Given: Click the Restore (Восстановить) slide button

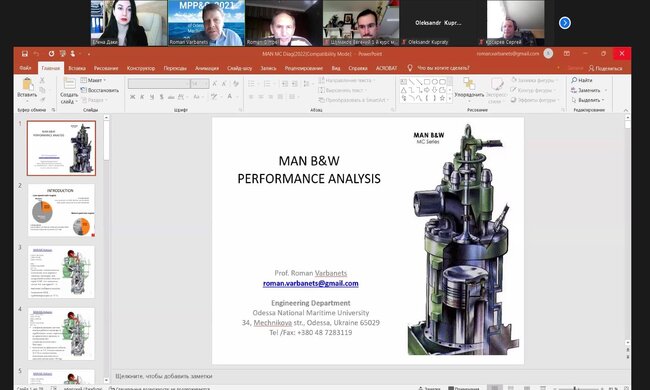Looking at the screenshot, I should [99, 90].
